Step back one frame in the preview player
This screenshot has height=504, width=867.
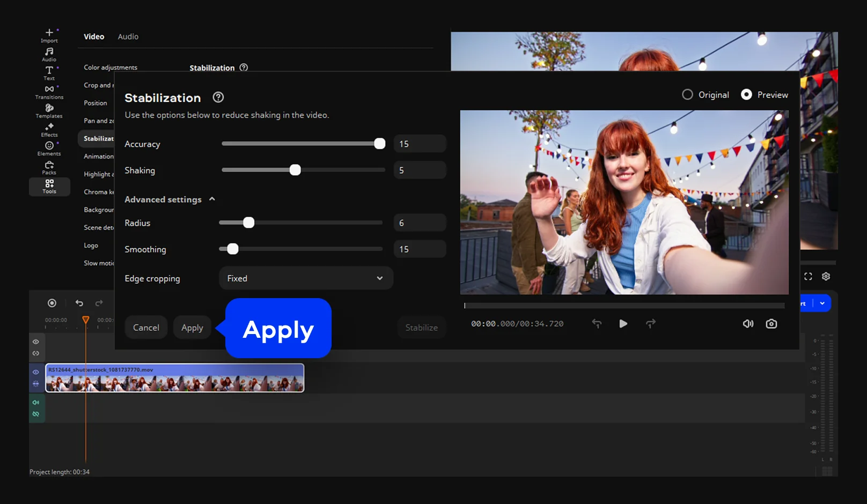tap(597, 323)
